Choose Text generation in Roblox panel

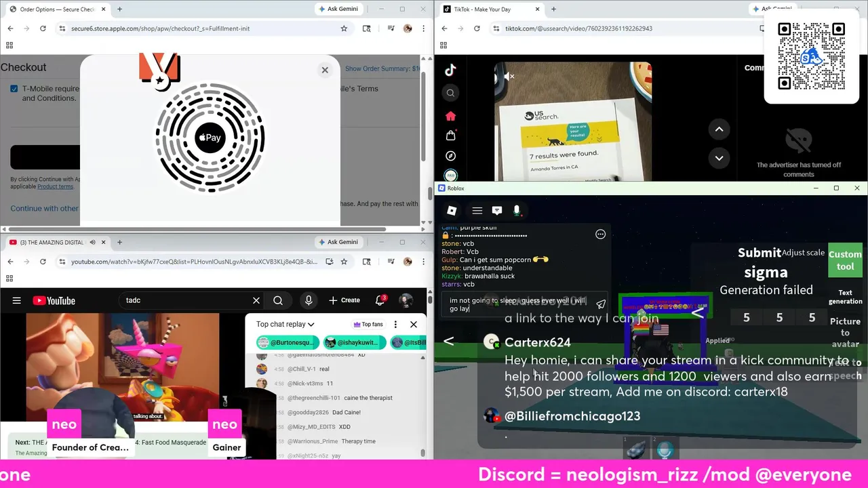point(845,297)
